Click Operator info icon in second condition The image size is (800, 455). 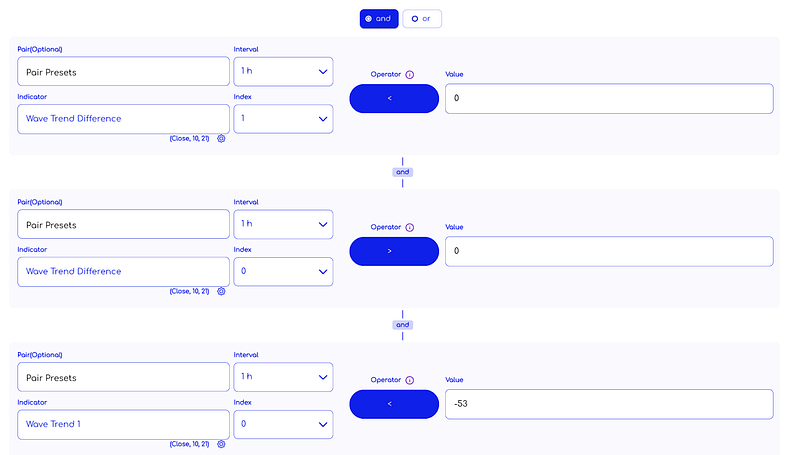410,228
